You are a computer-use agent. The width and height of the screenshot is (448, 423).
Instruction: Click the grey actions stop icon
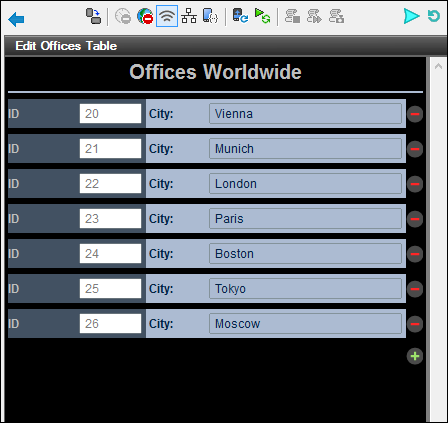(292, 16)
